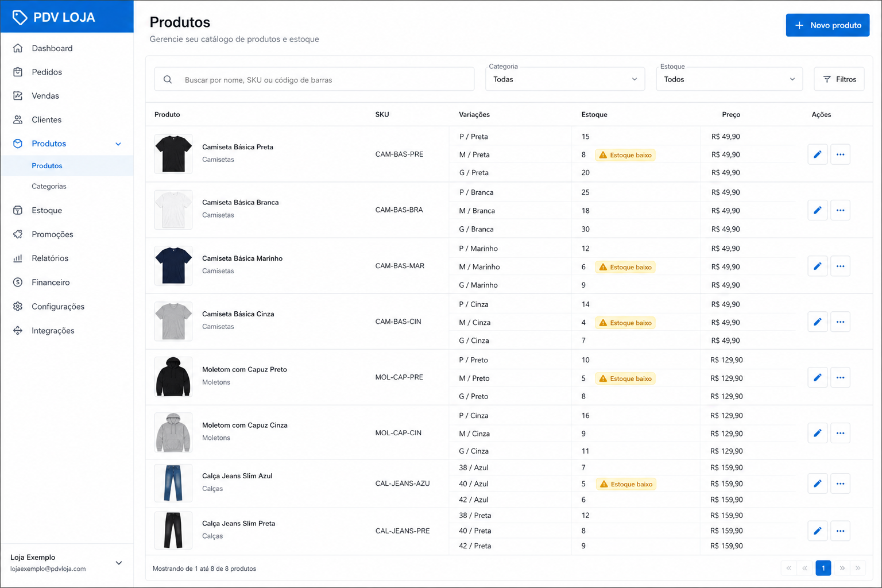Click Camiseta Básica Preta thumbnail
882x588 pixels.
(173, 154)
